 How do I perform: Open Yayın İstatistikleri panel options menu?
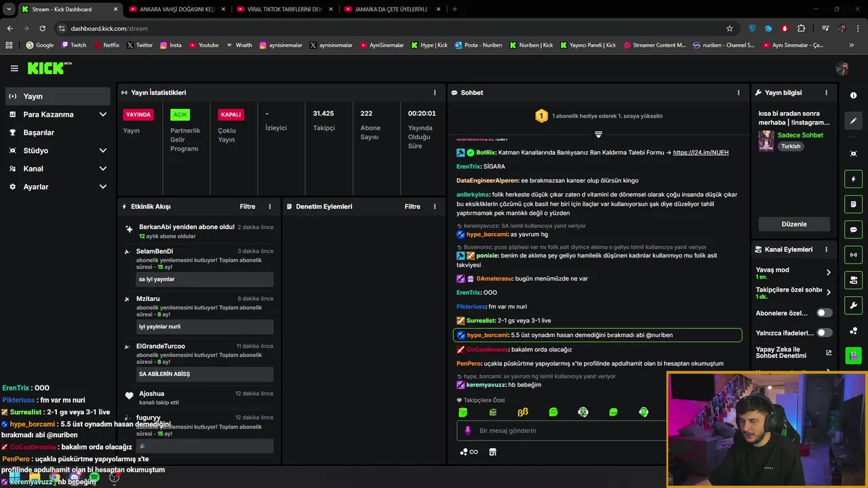[x=435, y=92]
